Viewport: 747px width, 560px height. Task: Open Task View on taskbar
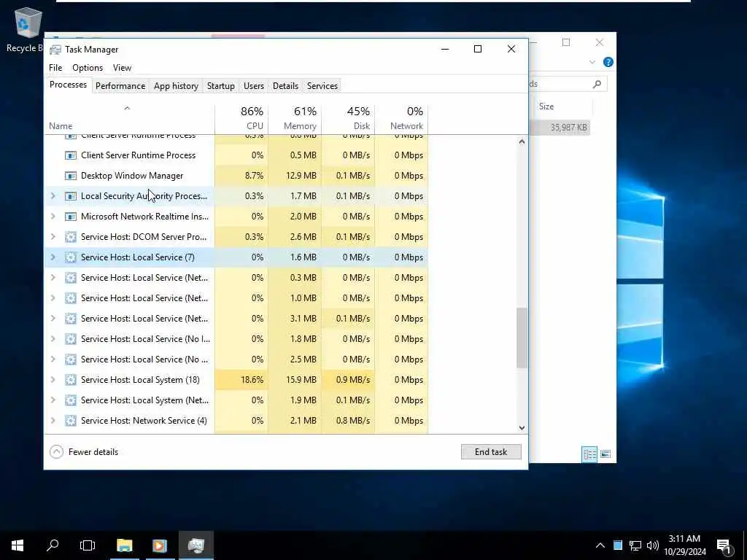tap(88, 545)
